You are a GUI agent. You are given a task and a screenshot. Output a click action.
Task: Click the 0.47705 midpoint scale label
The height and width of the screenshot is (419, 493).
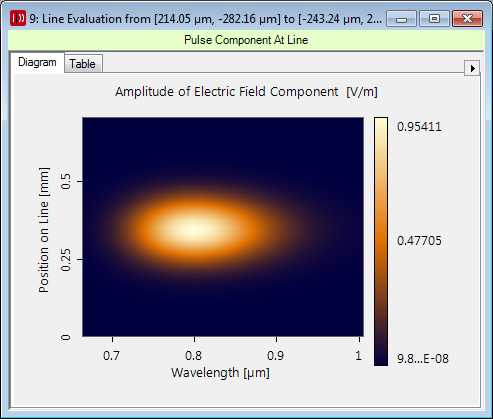[419, 241]
